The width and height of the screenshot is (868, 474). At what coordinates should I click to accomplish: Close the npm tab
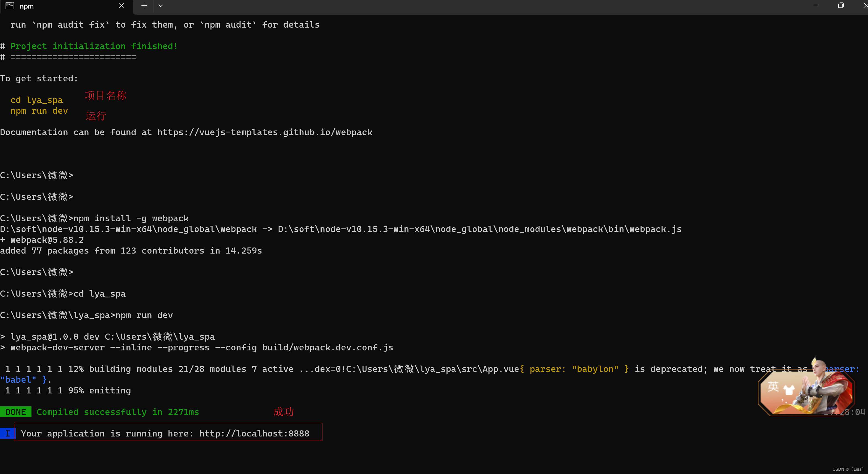coord(121,6)
